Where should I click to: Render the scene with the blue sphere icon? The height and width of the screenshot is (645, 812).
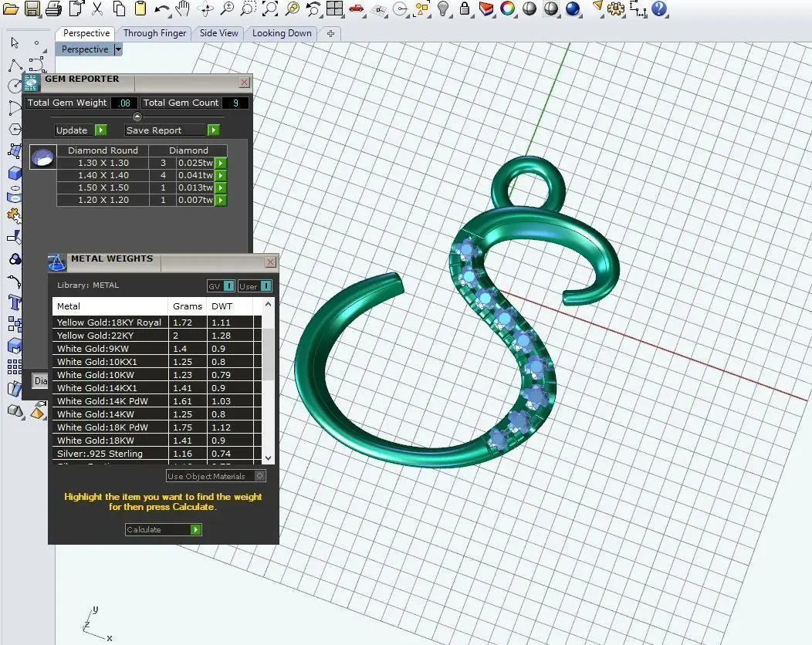[x=572, y=8]
